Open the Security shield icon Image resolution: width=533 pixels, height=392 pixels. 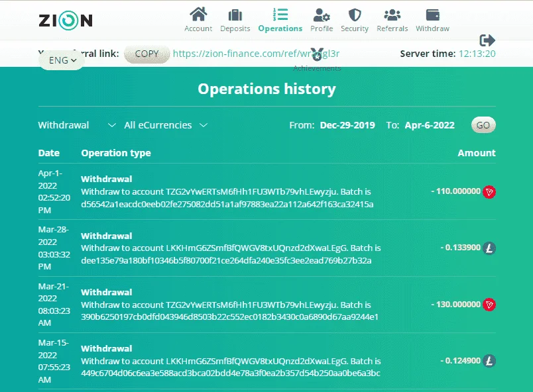click(x=355, y=15)
